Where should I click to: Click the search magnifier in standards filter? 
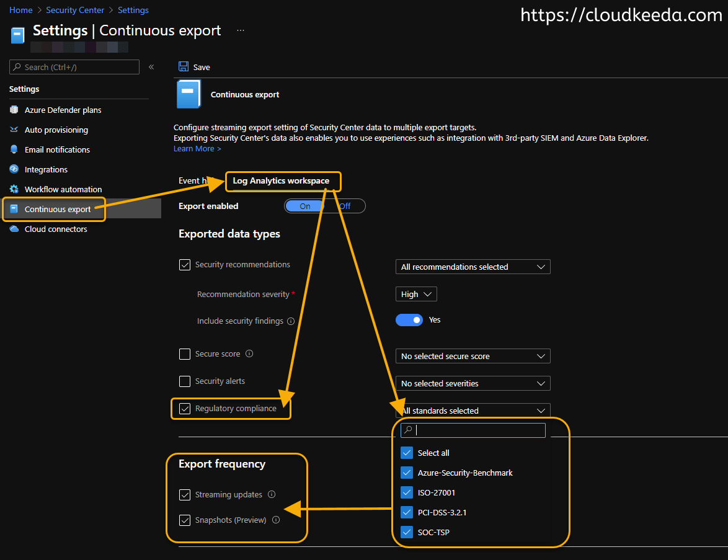pos(408,430)
